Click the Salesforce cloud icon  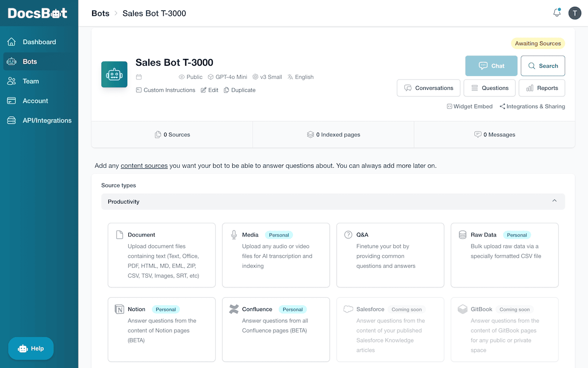point(348,309)
